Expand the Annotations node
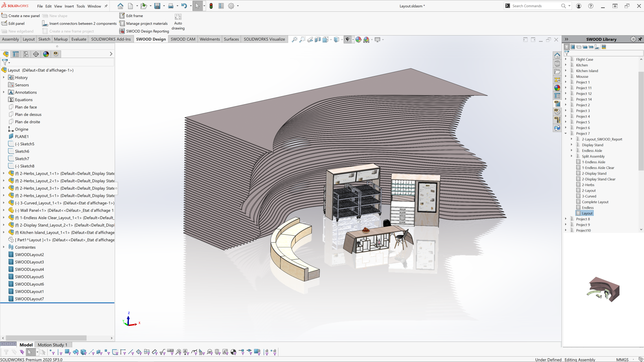644x362 pixels. (4, 92)
